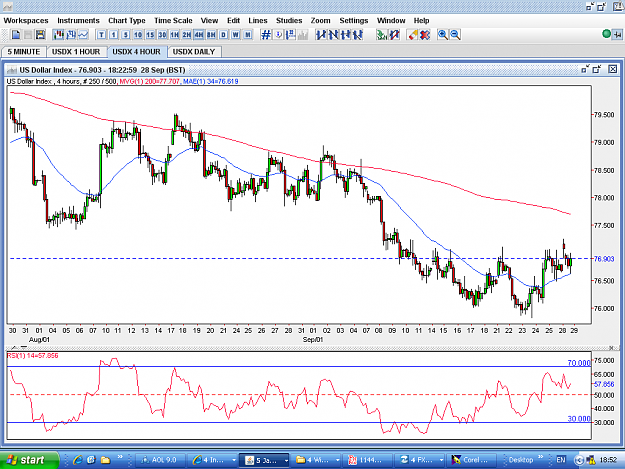Click the price scale axis icon

(x=291, y=35)
